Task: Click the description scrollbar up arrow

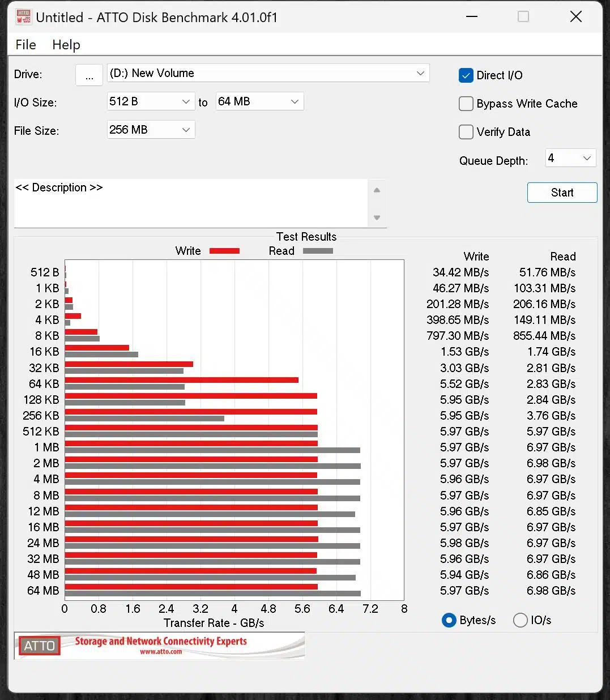Action: pyautogui.click(x=377, y=190)
